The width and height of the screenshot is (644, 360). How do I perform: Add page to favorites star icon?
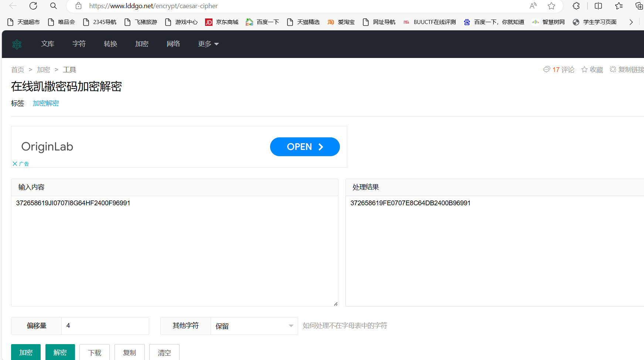pos(551,6)
